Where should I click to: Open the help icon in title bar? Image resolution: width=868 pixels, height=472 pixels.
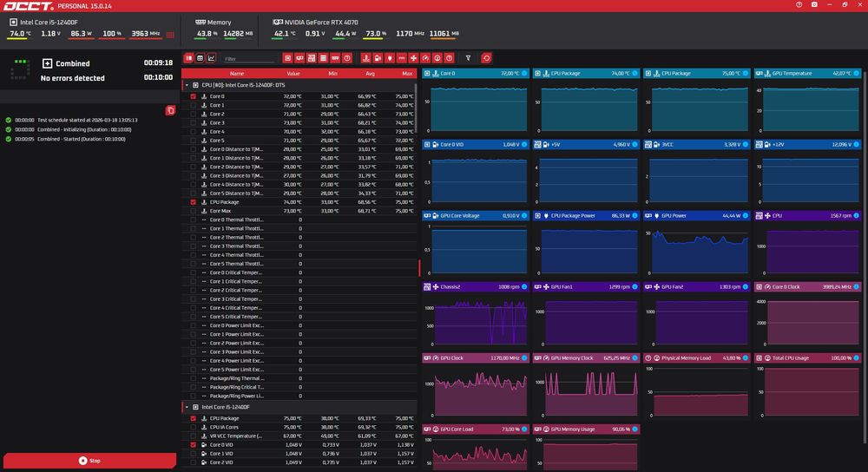click(799, 5)
